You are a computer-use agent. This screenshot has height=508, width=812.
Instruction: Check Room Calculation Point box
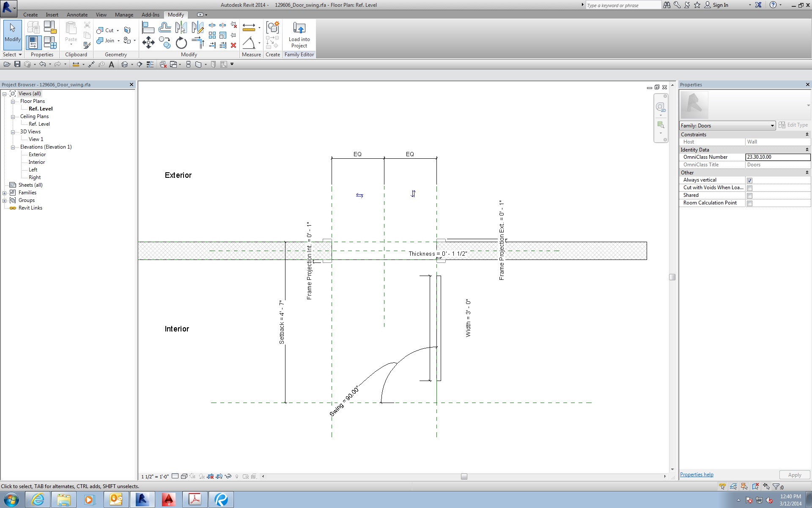[749, 203]
